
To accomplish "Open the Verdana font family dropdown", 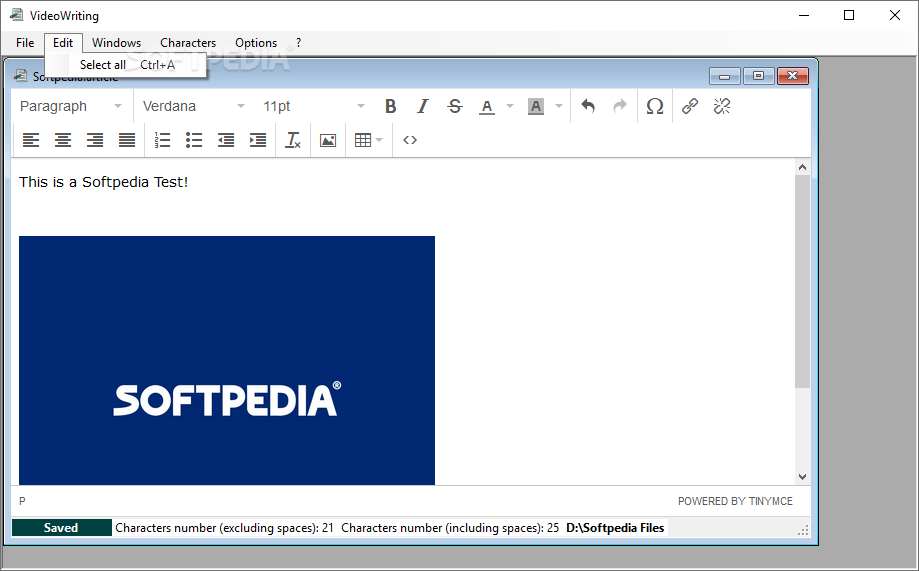I will [193, 106].
